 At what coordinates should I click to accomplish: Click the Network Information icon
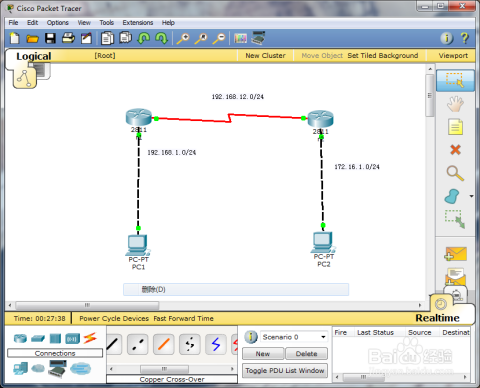click(447, 38)
